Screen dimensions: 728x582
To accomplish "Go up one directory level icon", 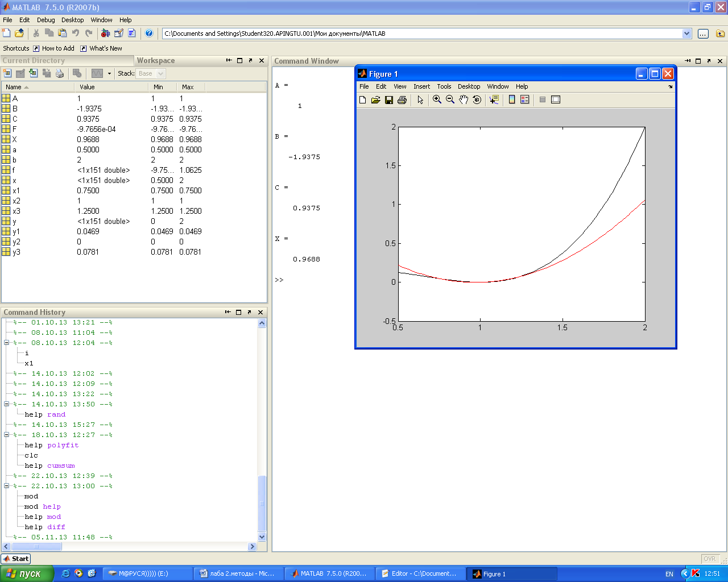I will pyautogui.click(x=720, y=34).
